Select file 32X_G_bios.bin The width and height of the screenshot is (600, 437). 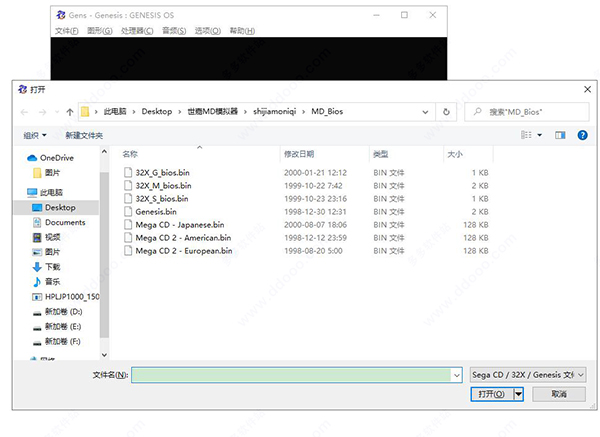pyautogui.click(x=162, y=173)
